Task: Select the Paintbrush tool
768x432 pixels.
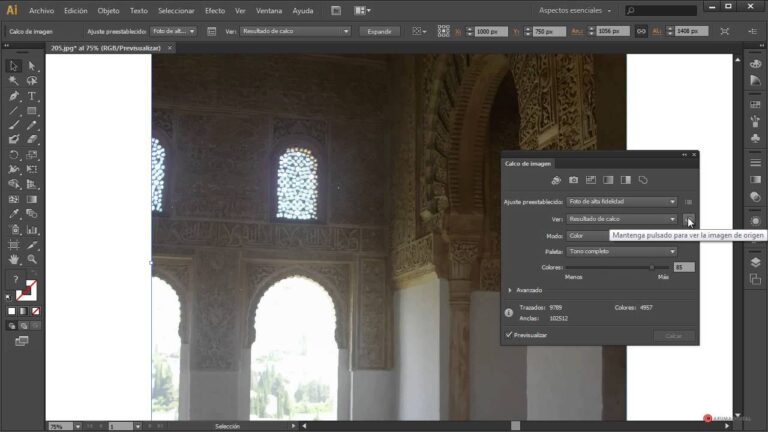Action: 14,125
